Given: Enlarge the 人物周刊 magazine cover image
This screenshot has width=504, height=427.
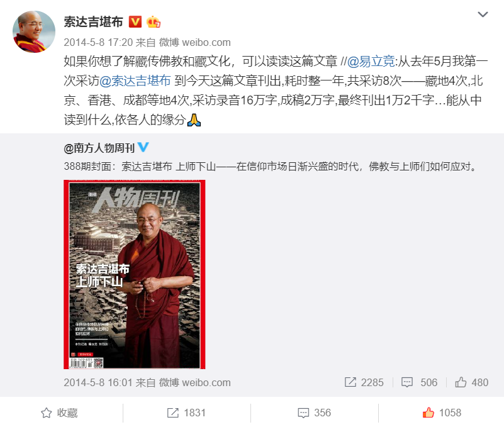Looking at the screenshot, I should (135, 274).
